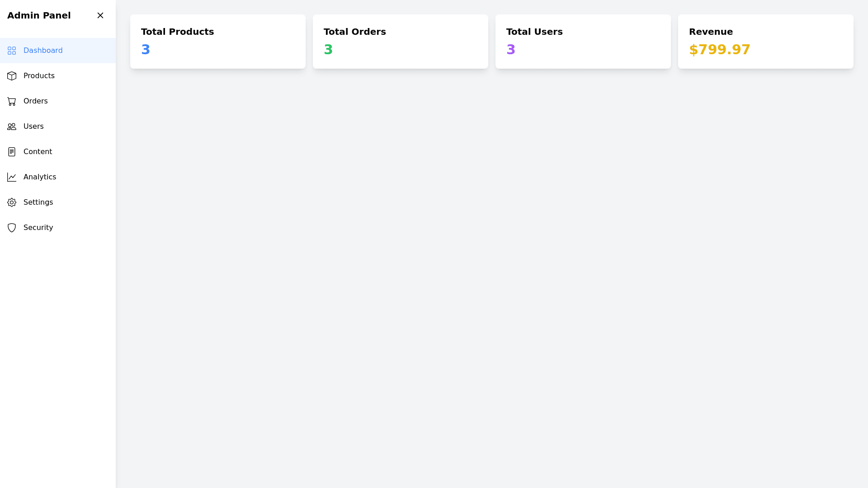Click the Revenue $799.97 value
The image size is (868, 488).
click(719, 50)
